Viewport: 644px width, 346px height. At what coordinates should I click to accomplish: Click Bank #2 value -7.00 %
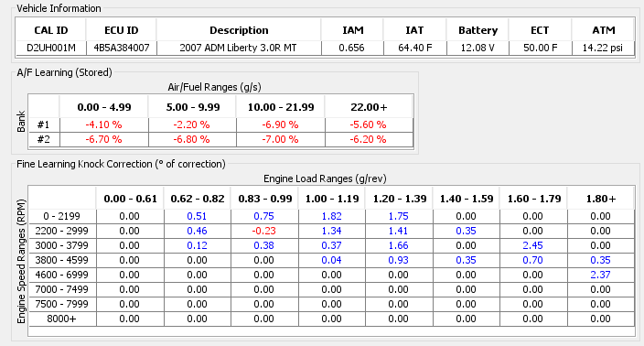(x=280, y=139)
